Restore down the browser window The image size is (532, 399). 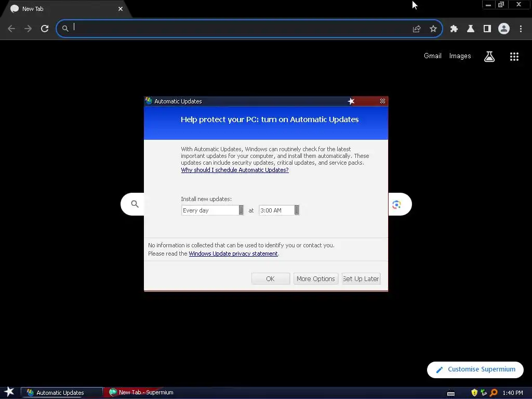coord(501,5)
